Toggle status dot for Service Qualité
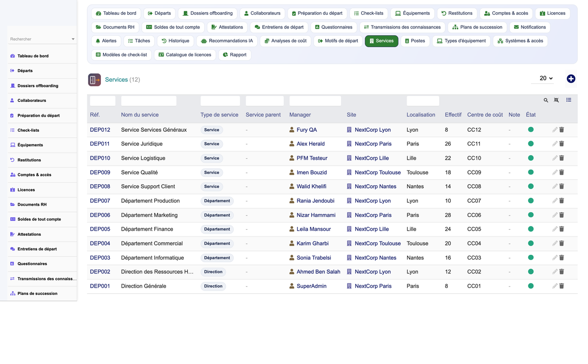The image size is (588, 364). [x=531, y=172]
